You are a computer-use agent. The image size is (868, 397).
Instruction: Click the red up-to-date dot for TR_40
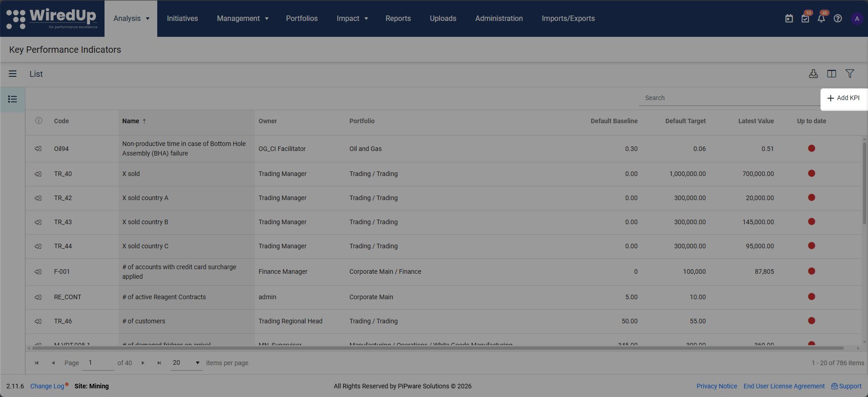pos(812,173)
